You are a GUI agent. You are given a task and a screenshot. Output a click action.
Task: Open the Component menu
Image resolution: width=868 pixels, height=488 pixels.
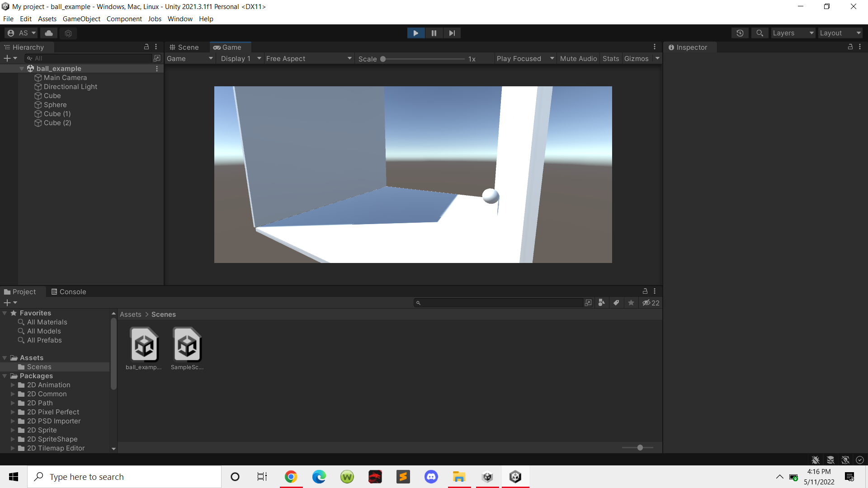(124, 19)
